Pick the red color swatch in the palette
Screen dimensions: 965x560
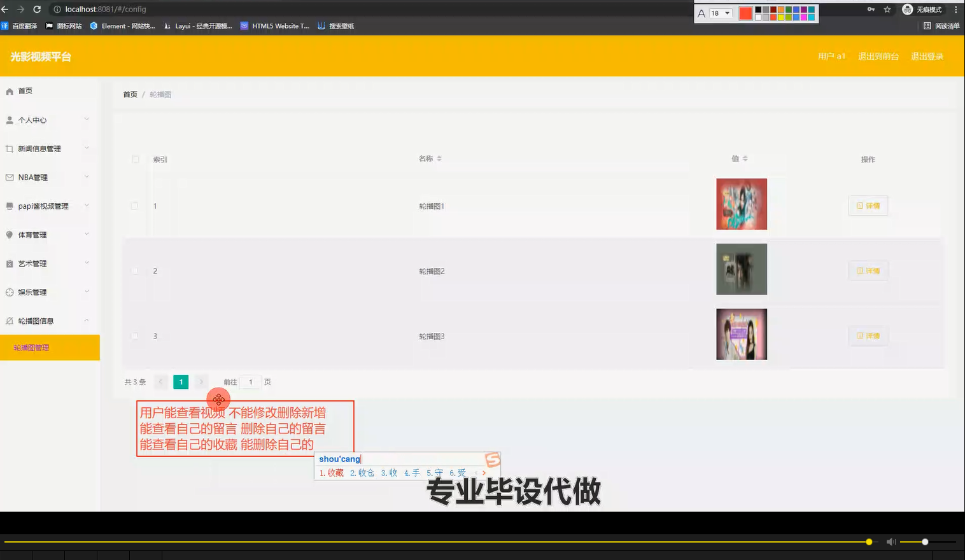coord(745,13)
